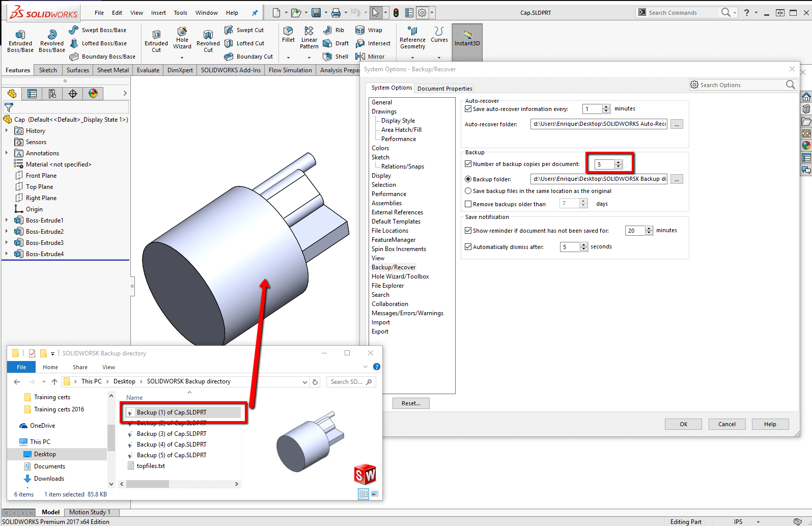Expand the History tree node
The height and width of the screenshot is (526, 812).
click(x=7, y=131)
